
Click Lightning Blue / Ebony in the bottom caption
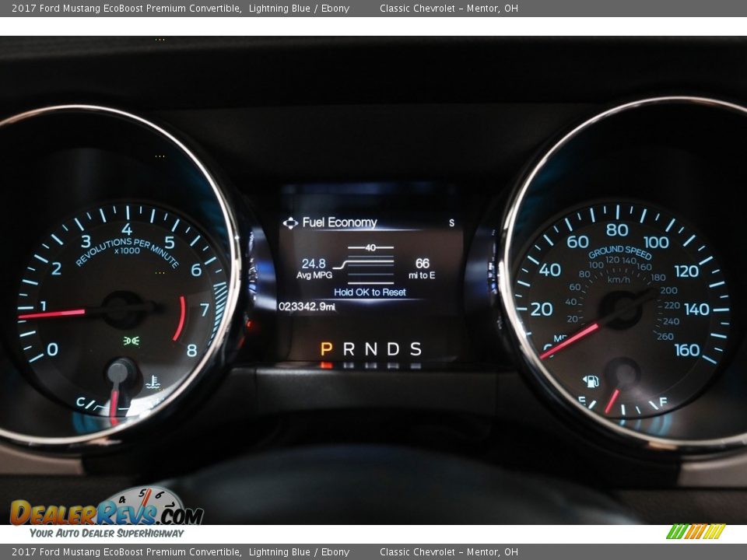(299, 552)
